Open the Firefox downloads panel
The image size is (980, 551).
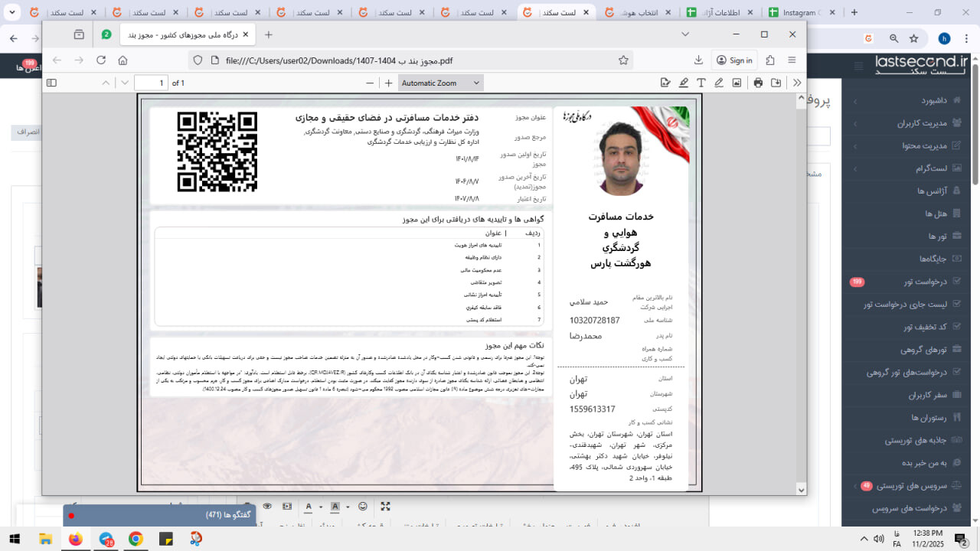click(x=698, y=60)
